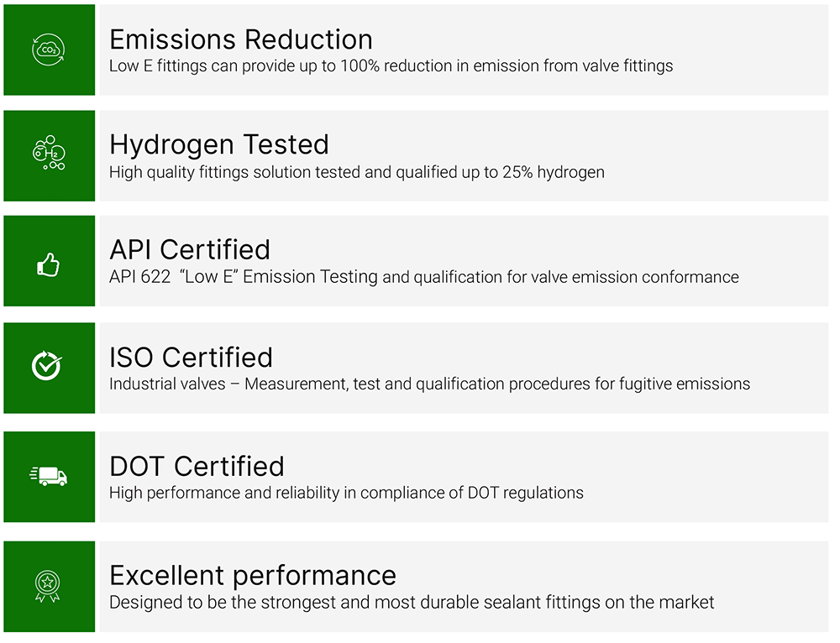Click the fugitive emissions procedures description

(429, 384)
